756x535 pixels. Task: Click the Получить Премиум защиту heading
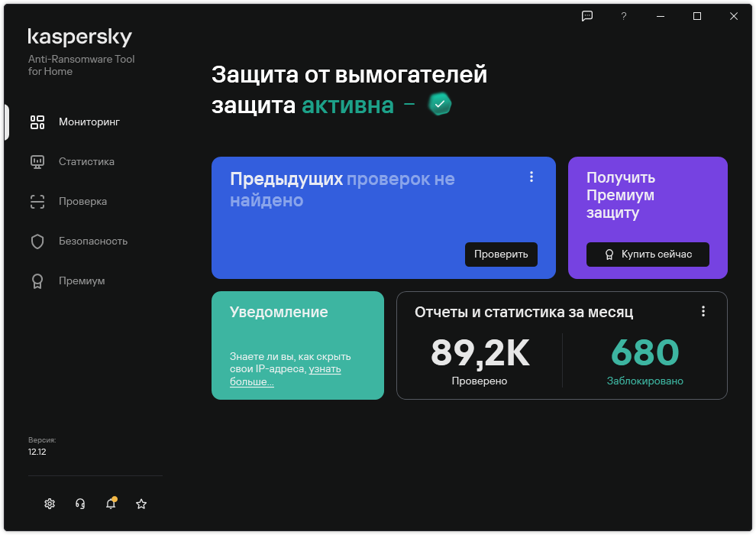[x=621, y=195]
